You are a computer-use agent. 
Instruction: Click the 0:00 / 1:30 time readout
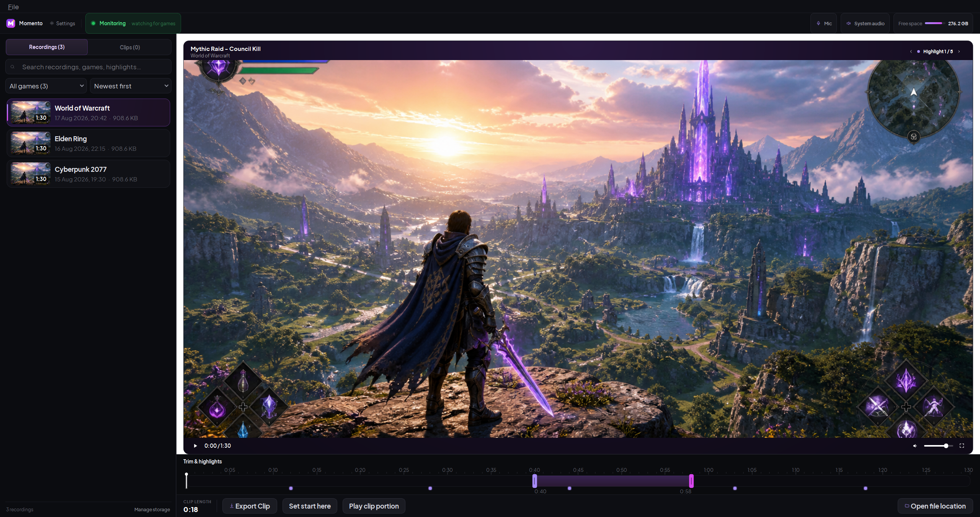click(217, 446)
